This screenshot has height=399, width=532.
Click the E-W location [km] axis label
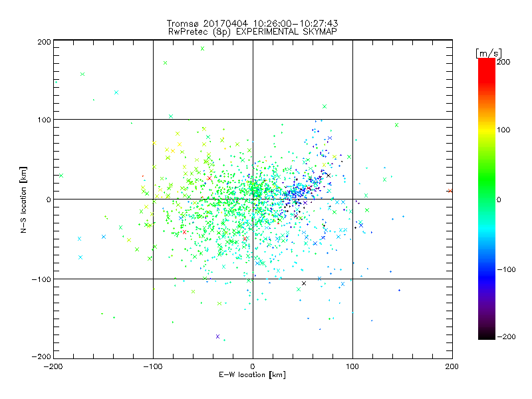252,375
